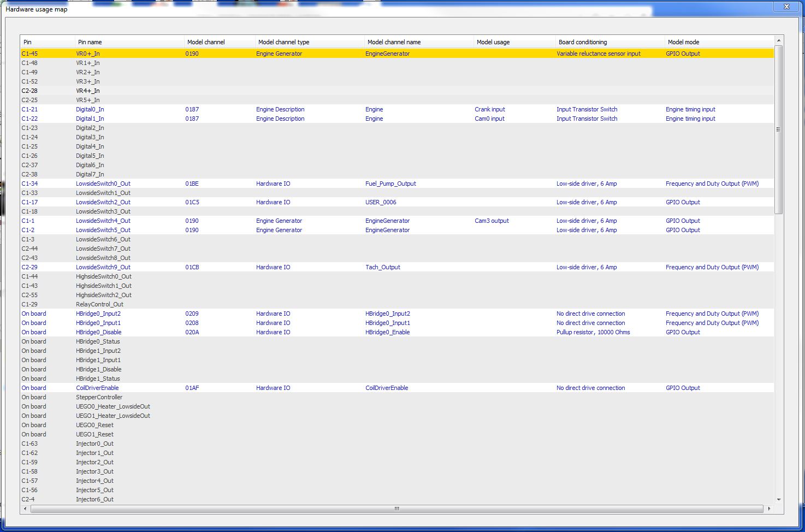Select the Fuel_Pump_Output channel name cell

click(x=390, y=184)
